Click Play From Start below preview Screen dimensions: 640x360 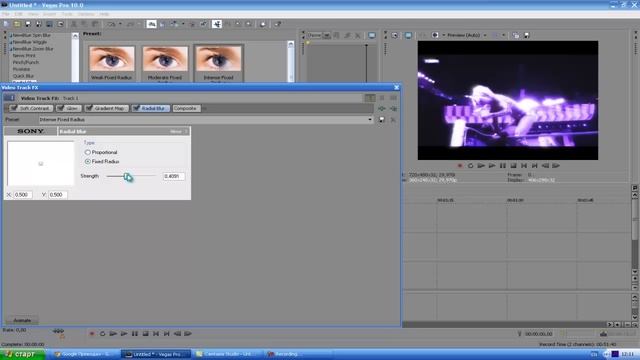(481, 166)
